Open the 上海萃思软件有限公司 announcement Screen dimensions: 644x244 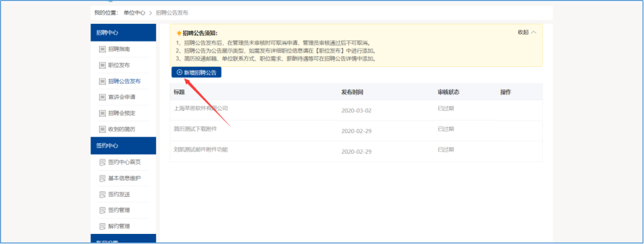200,109
